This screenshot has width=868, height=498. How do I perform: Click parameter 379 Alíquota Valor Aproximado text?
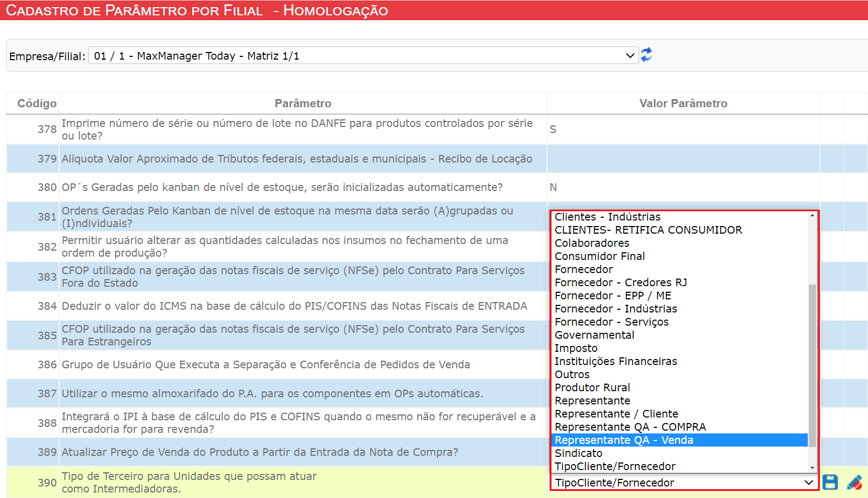pyautogui.click(x=297, y=159)
